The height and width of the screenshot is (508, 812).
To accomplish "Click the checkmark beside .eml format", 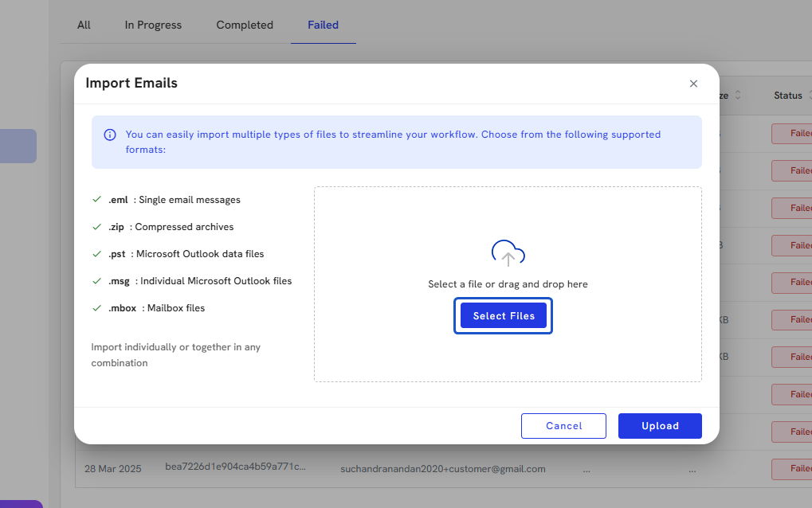I will (x=96, y=200).
